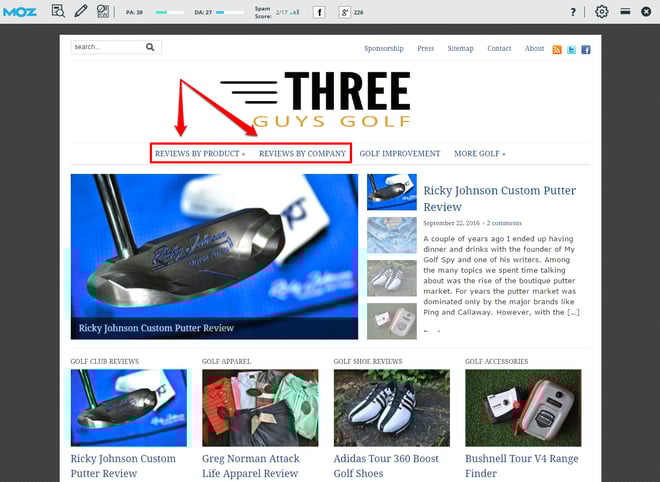Open MozBar page analysis icon
660x482 pixels.
(58, 11)
